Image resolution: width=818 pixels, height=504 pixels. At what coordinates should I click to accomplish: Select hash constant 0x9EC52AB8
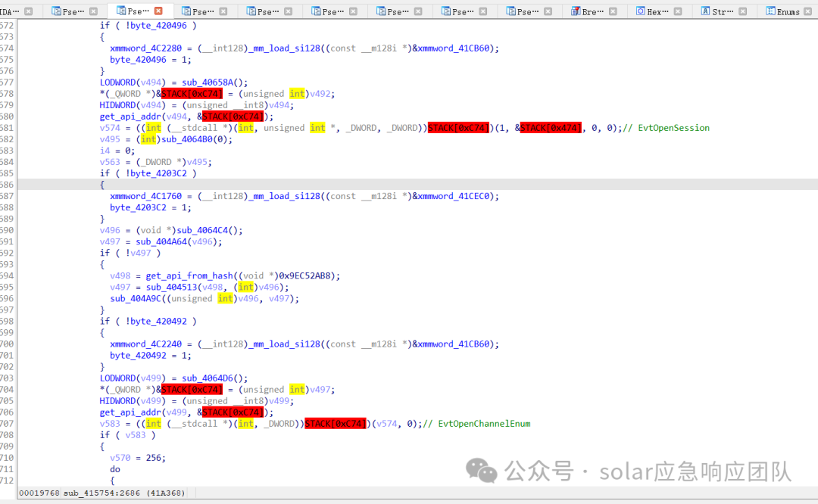tap(305, 275)
